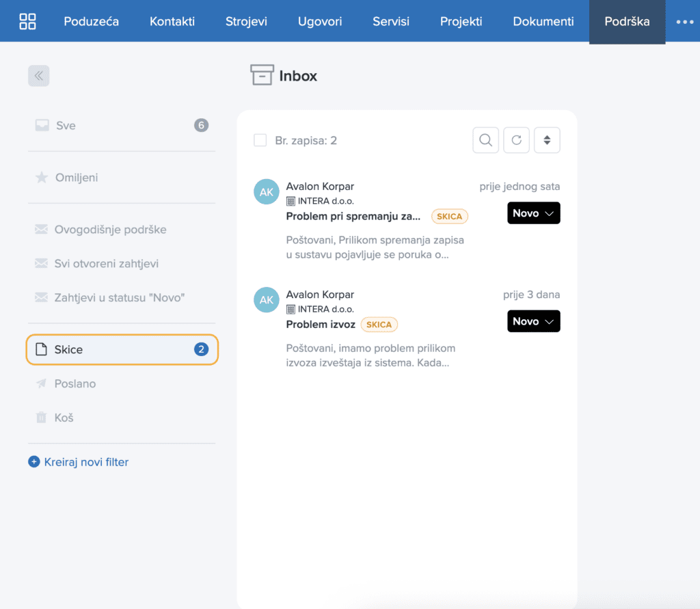700x609 pixels.
Task: Click the search magnifier icon
Action: coord(486,140)
